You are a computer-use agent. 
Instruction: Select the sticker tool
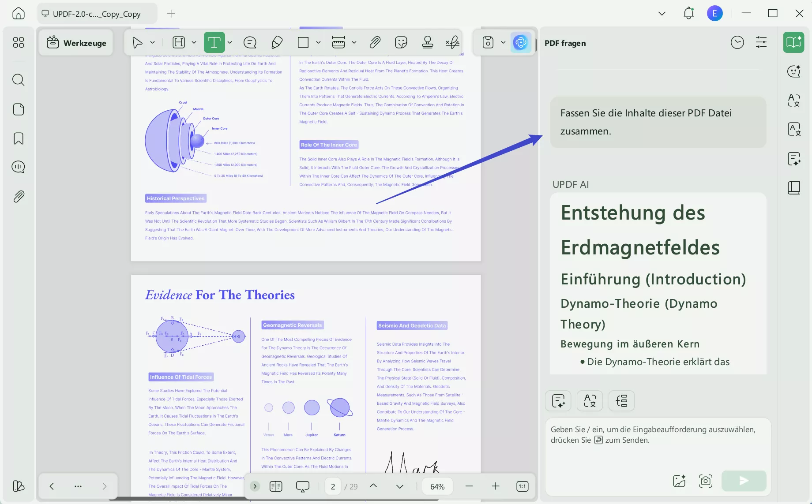(x=401, y=43)
